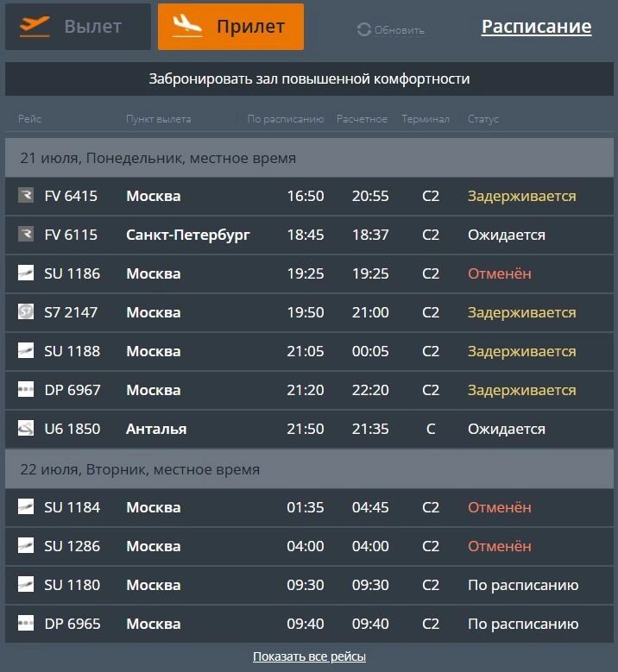The width and height of the screenshot is (618, 672).
Task: Select the Прилет arrivals tab
Action: (x=230, y=27)
